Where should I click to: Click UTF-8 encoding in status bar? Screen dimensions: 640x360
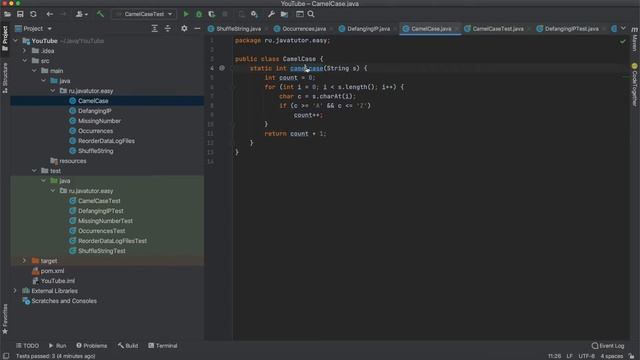586,356
